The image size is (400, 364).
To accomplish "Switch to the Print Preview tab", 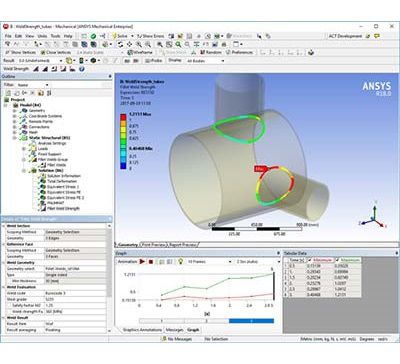I will (x=154, y=245).
